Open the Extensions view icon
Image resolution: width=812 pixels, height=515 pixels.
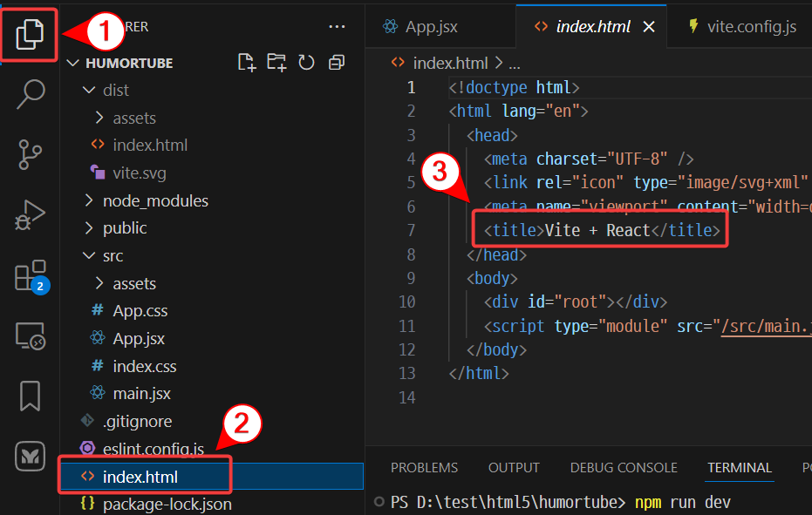tap(30, 275)
